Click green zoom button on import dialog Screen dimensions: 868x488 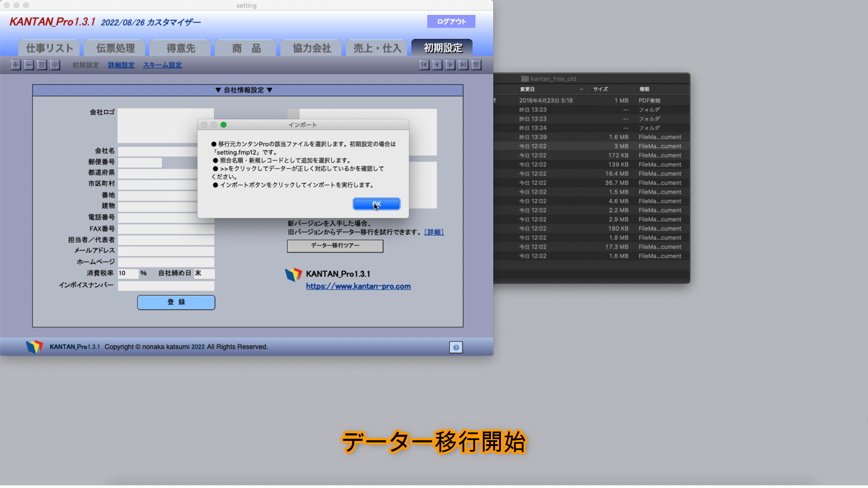coord(223,125)
